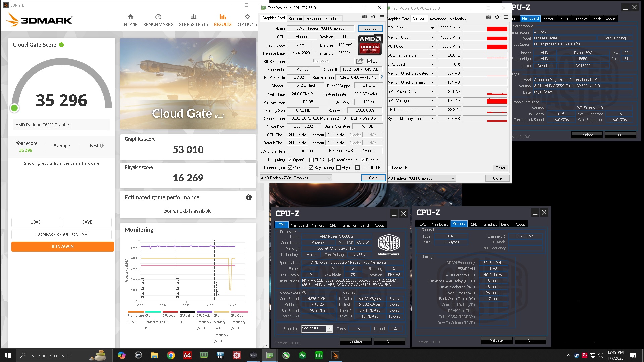Expand the Memory Clock sensor dropdown
644x362 pixels.
click(x=432, y=37)
